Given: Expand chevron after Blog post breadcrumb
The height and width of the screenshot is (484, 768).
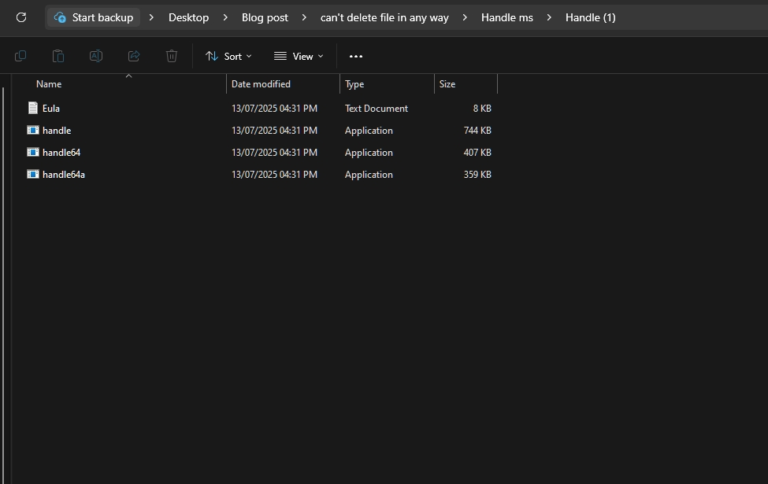Looking at the screenshot, I should click(304, 18).
